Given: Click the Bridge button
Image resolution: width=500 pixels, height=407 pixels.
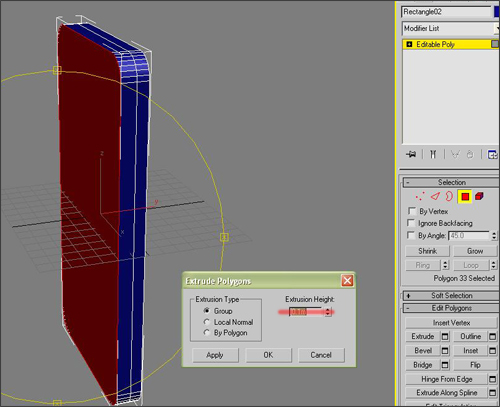Looking at the screenshot, I should pyautogui.click(x=423, y=365).
